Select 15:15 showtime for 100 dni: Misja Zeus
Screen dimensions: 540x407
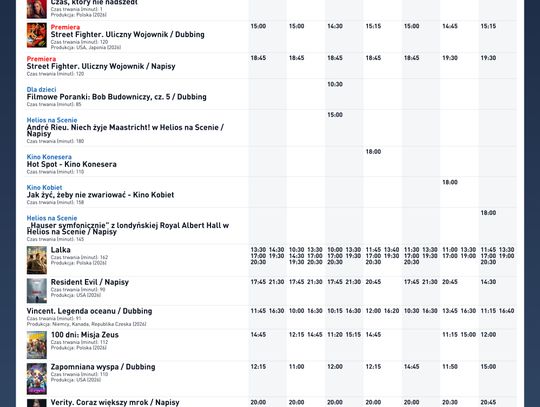pos(353,335)
